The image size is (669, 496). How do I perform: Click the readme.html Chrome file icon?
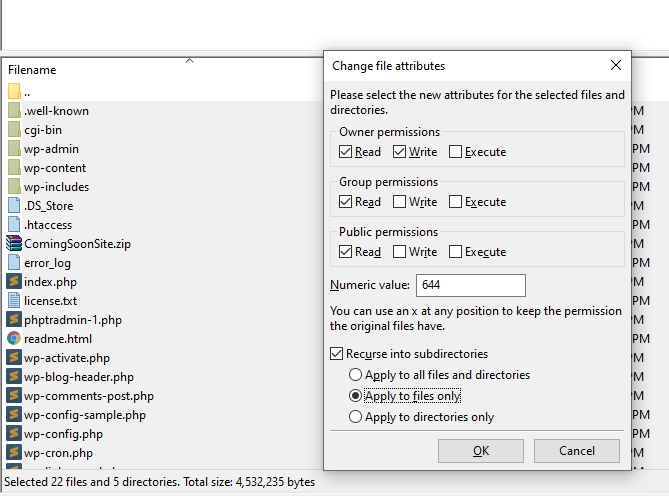tap(14, 338)
